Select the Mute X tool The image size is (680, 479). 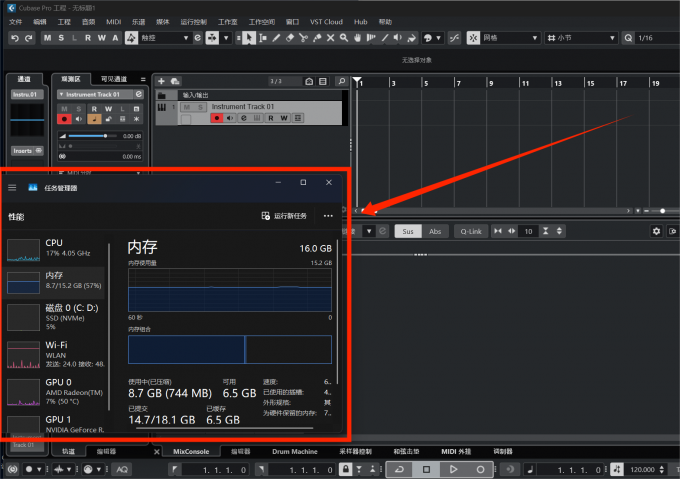(x=330, y=38)
